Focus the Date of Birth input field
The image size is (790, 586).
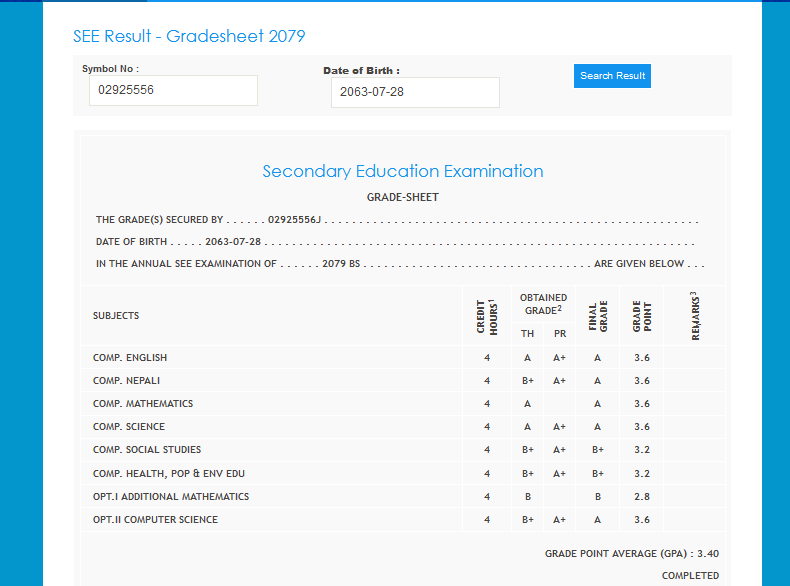coord(415,93)
